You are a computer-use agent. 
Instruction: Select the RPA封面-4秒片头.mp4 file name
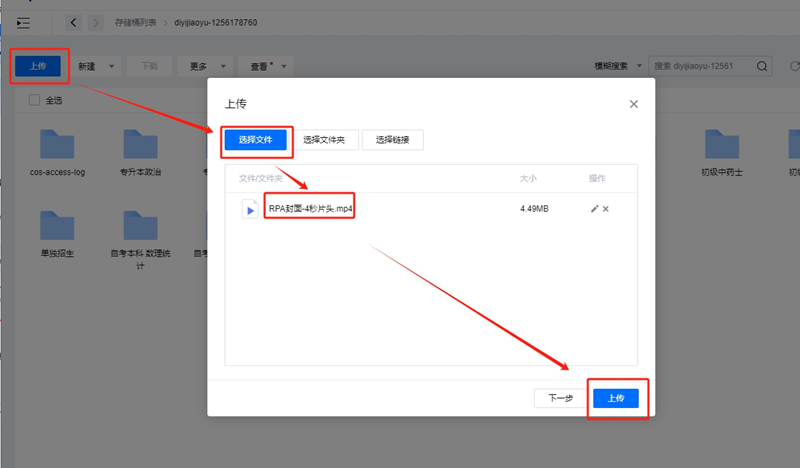click(x=310, y=209)
